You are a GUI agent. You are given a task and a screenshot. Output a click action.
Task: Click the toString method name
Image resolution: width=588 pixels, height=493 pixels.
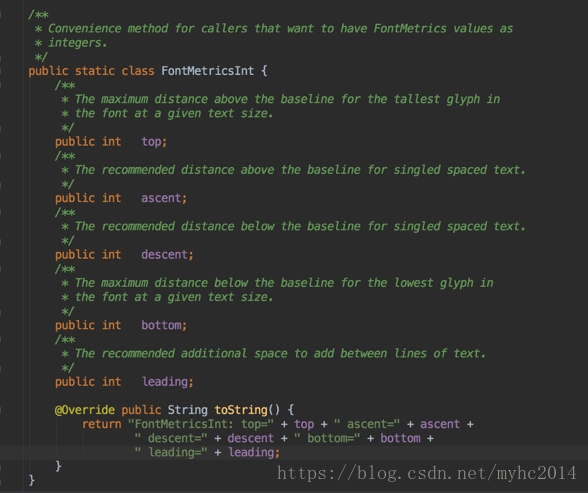click(x=241, y=410)
